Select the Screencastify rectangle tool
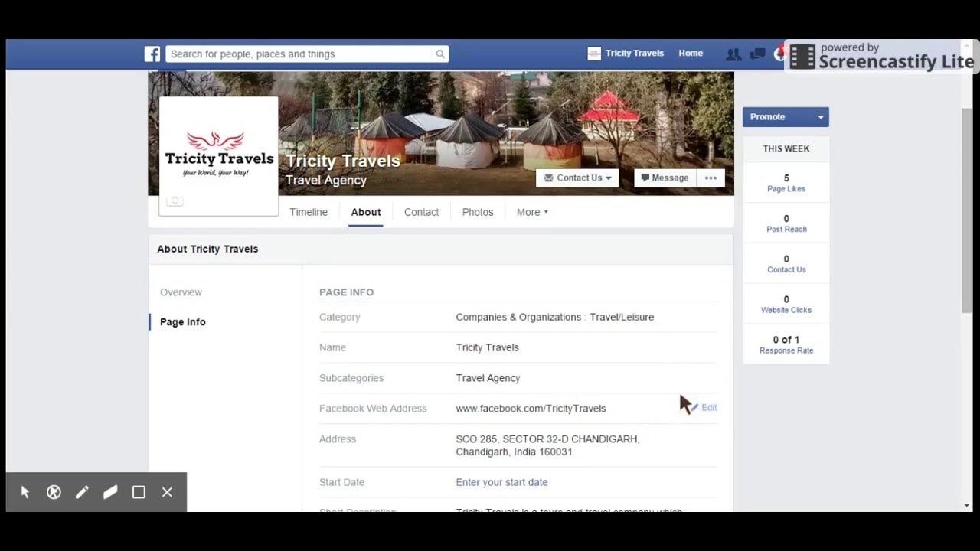Screen dimensions: 980x551 139,492
